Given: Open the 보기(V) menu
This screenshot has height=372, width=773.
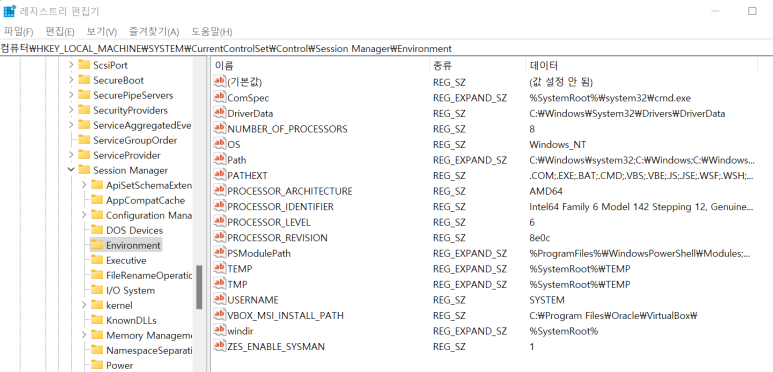Looking at the screenshot, I should (x=102, y=32).
